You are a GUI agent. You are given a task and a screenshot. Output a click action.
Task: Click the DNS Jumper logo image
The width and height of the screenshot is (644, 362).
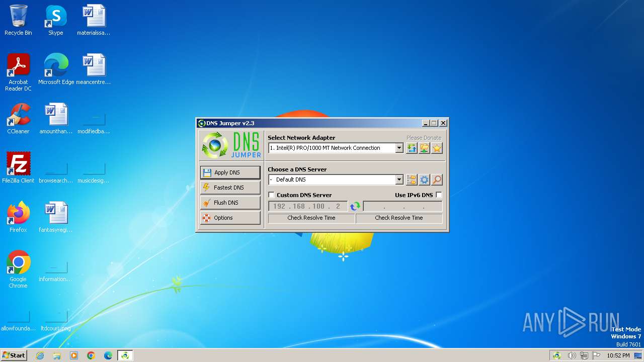(x=231, y=145)
